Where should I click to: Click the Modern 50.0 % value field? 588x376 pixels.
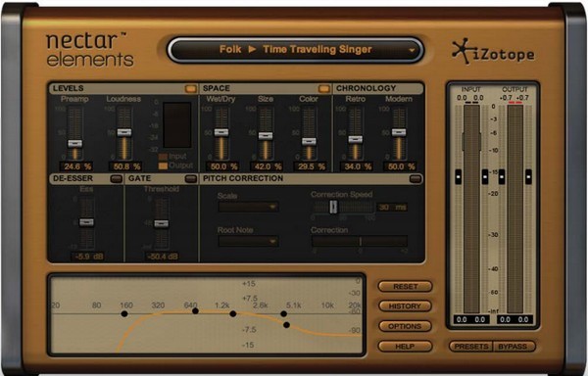pyautogui.click(x=400, y=166)
